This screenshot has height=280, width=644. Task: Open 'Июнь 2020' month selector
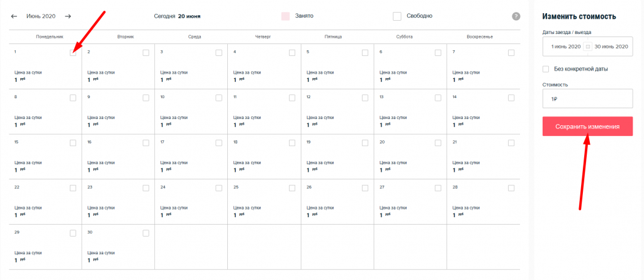point(41,16)
